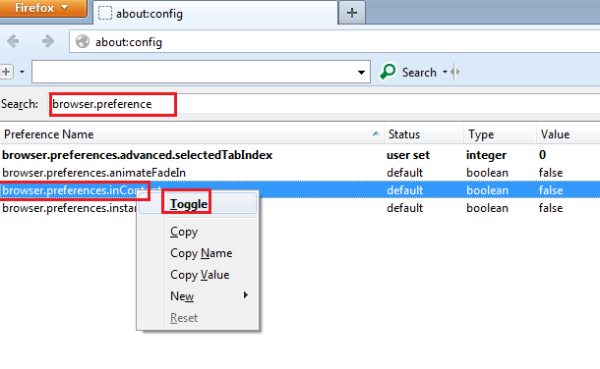The height and width of the screenshot is (369, 600).
Task: Click the globe site identity icon
Action: (82, 42)
